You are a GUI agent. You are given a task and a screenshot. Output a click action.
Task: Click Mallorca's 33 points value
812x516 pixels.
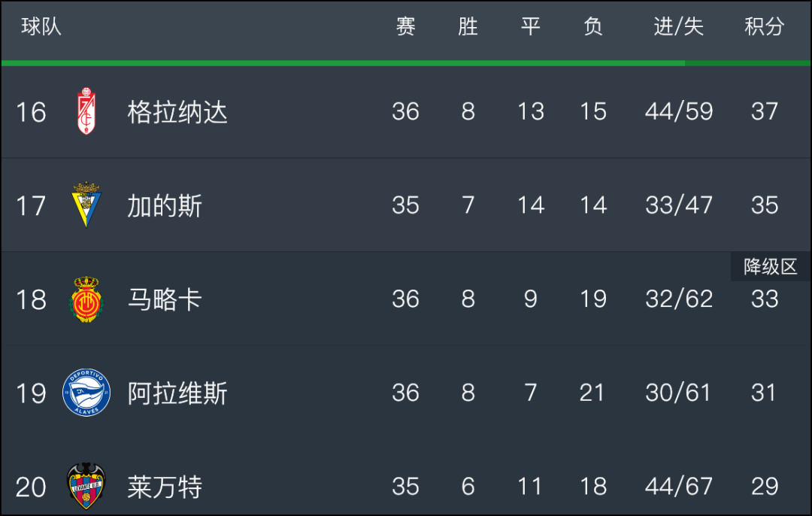click(765, 299)
